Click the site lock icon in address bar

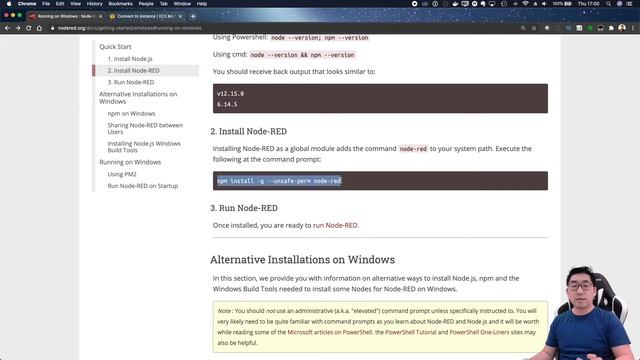[53, 28]
